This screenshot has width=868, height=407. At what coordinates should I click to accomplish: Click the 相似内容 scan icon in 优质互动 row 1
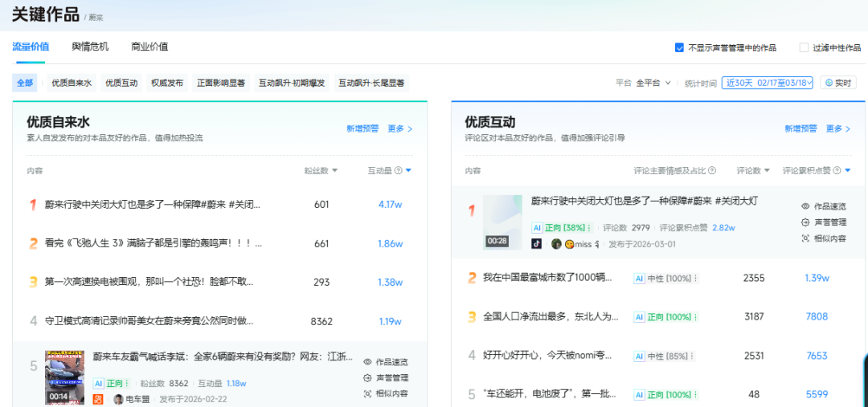pyautogui.click(x=805, y=238)
